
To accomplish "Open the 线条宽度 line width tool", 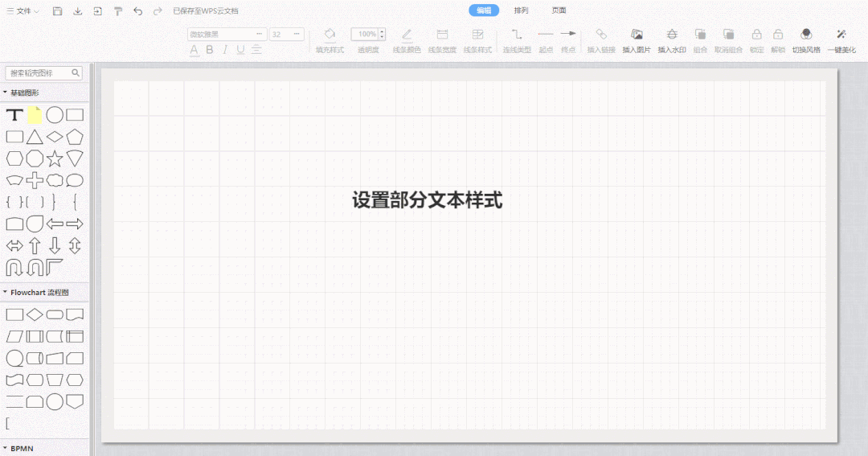I will click(x=442, y=40).
